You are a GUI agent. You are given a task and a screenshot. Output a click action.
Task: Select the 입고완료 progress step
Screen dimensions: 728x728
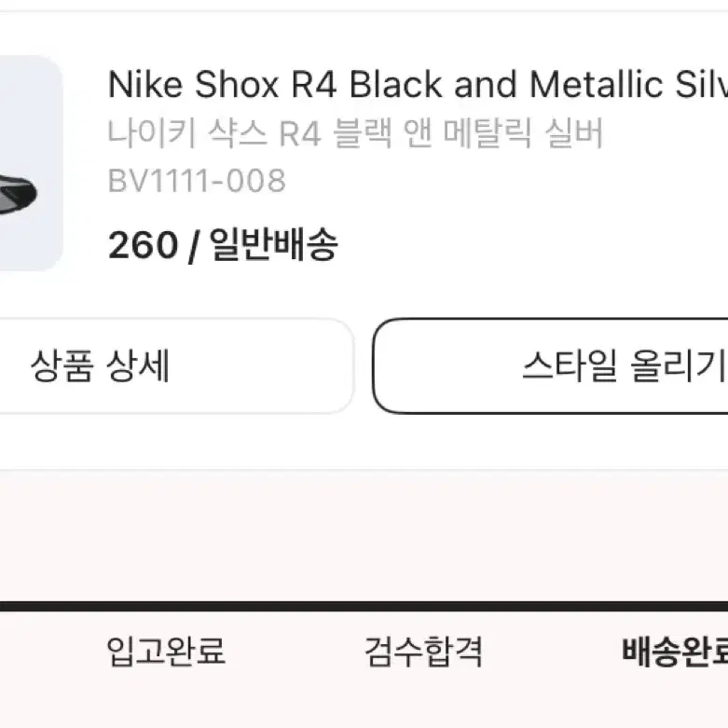(166, 651)
